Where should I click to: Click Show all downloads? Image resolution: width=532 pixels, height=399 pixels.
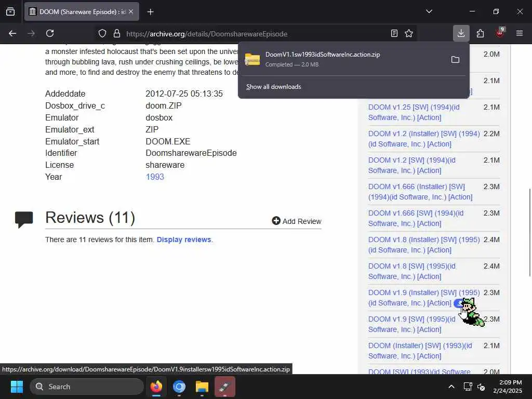click(x=273, y=87)
